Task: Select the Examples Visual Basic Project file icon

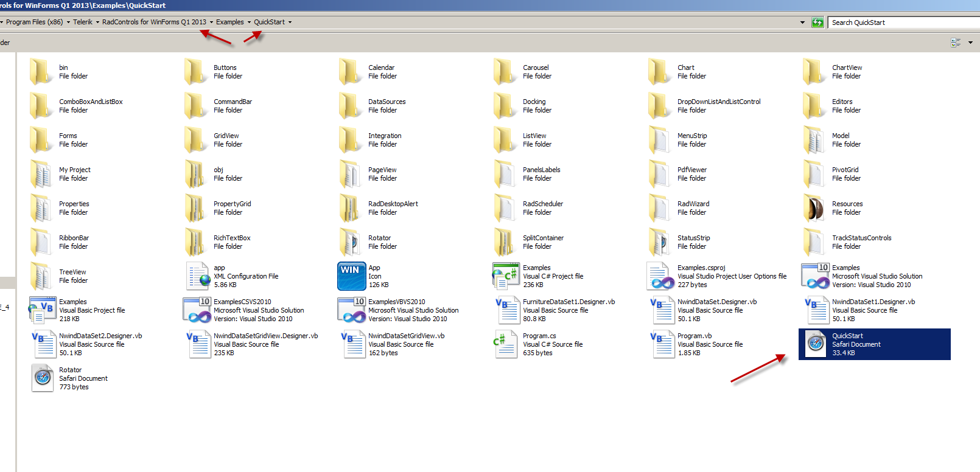Action: click(42, 310)
